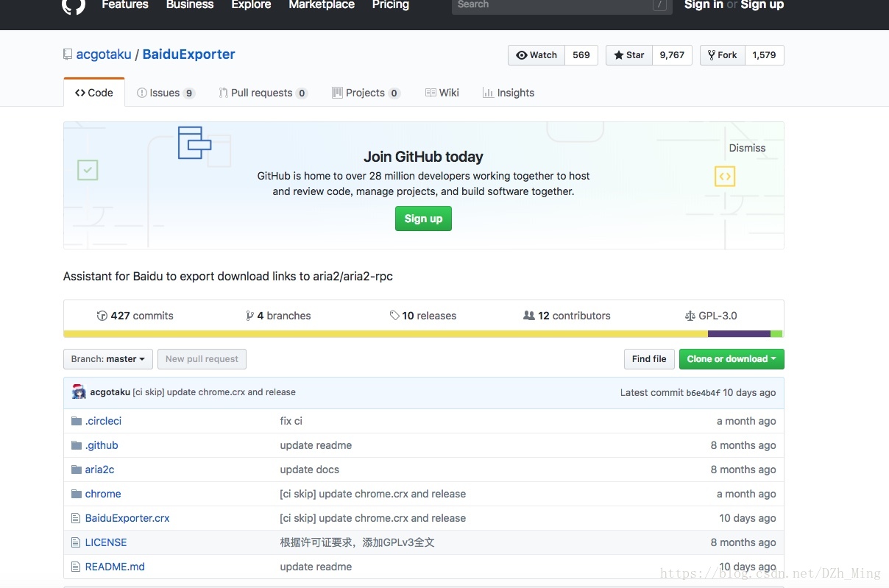This screenshot has width=889, height=588.
Task: Click the commits history clock icon
Action: point(102,316)
